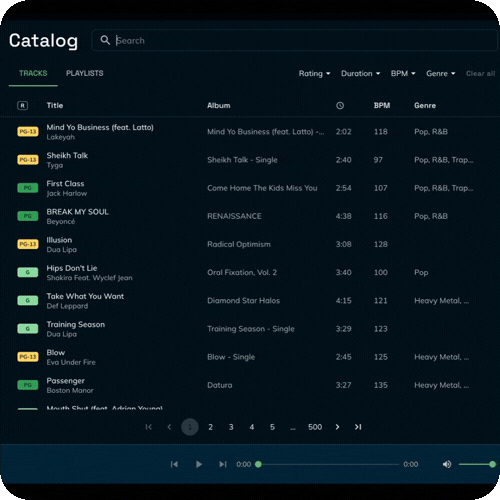Viewport: 500px width, 500px height.
Task: Go to the previous page arrow
Action: coord(169,427)
